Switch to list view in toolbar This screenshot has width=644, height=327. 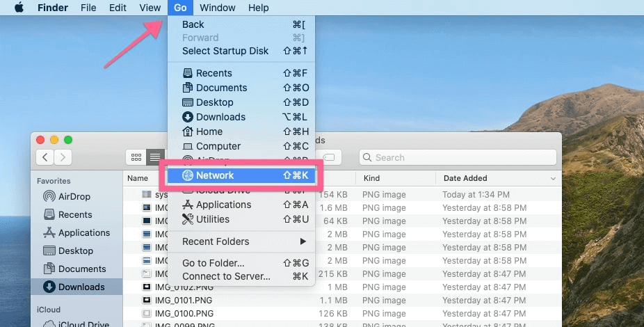pyautogui.click(x=155, y=157)
